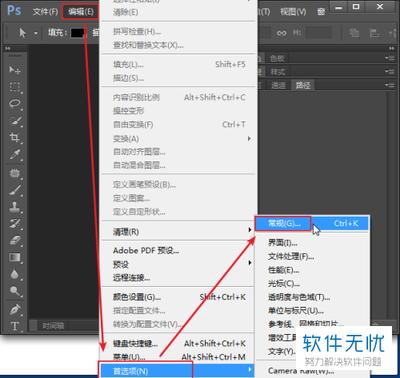Select the Dodge tool
Screen dimensions: 400x378
[15, 291]
